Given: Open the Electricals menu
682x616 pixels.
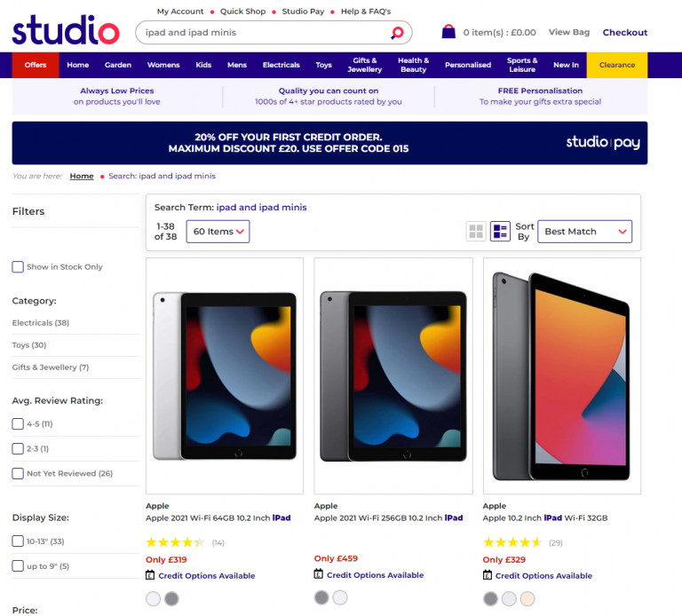Looking at the screenshot, I should tap(281, 65).
